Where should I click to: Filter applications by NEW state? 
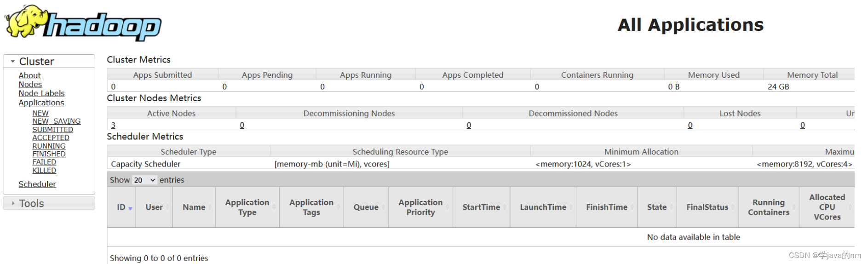point(40,113)
